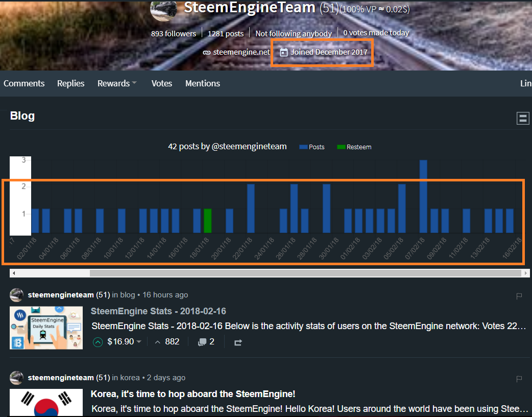This screenshot has height=417, width=532.
Task: Expand the Rewards dropdown menu
Action: [117, 83]
